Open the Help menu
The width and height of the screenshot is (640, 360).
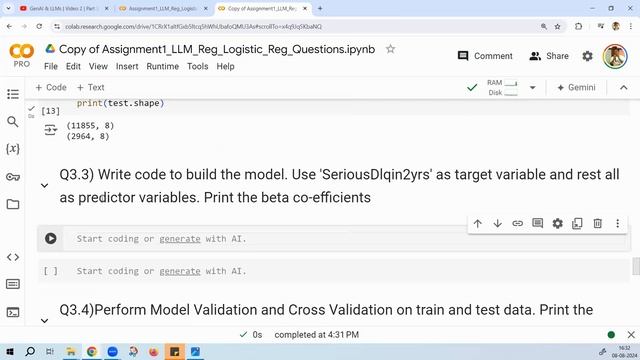click(225, 66)
